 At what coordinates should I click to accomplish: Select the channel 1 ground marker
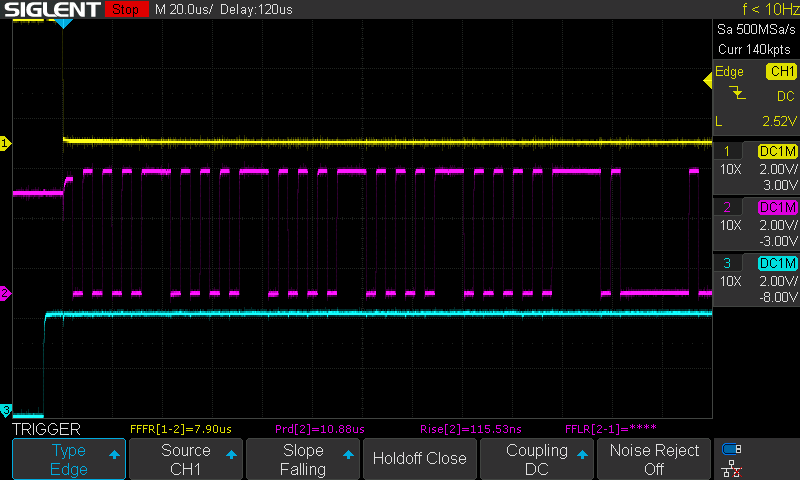pyautogui.click(x=5, y=143)
